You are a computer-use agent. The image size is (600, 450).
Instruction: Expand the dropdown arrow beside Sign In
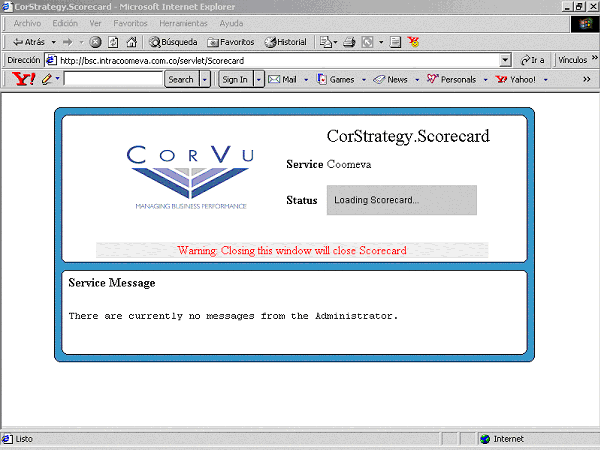[259, 79]
